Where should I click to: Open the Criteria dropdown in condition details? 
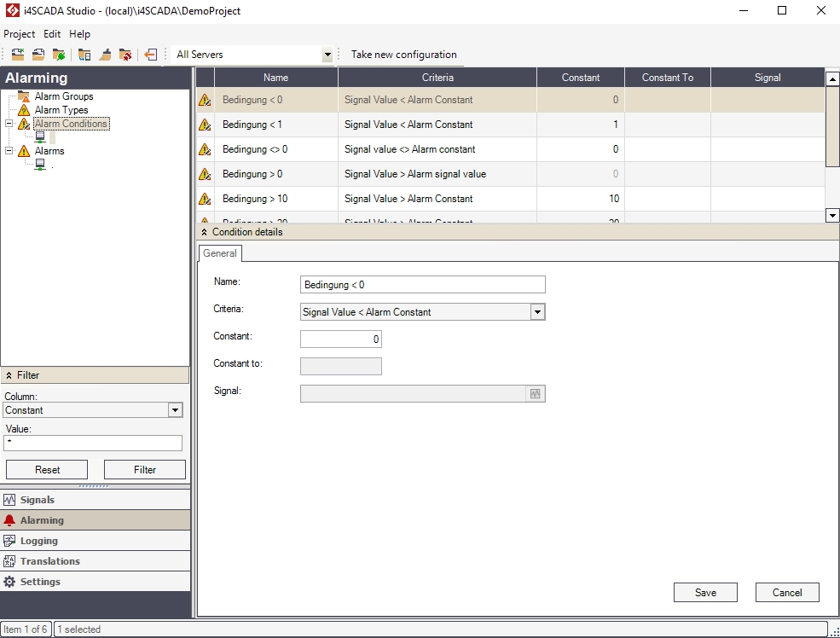click(x=537, y=312)
